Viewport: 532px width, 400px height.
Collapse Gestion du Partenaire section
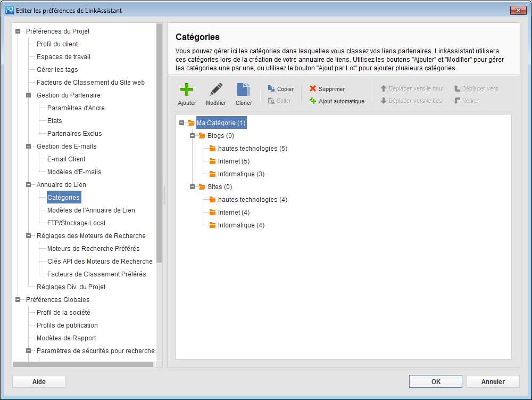click(29, 95)
